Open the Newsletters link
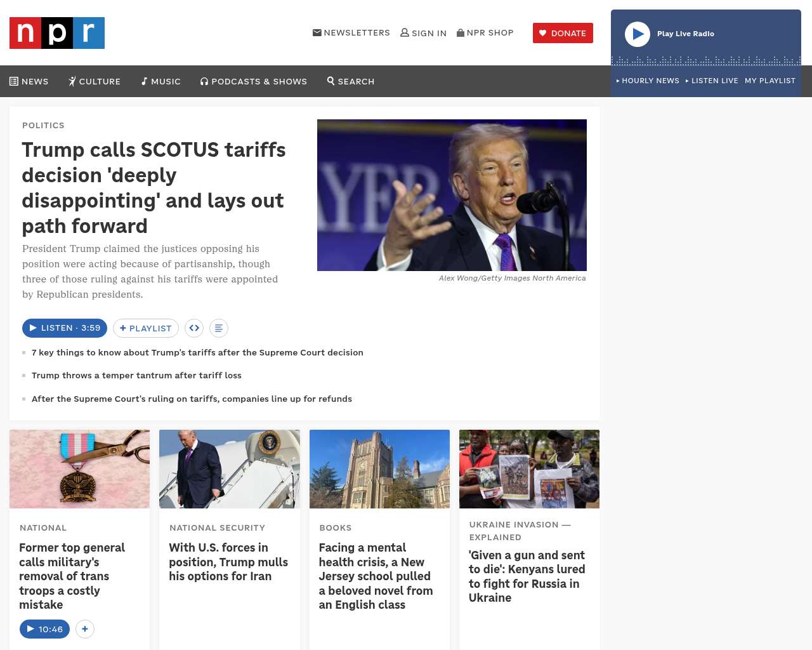This screenshot has width=812, height=650. pos(351,33)
